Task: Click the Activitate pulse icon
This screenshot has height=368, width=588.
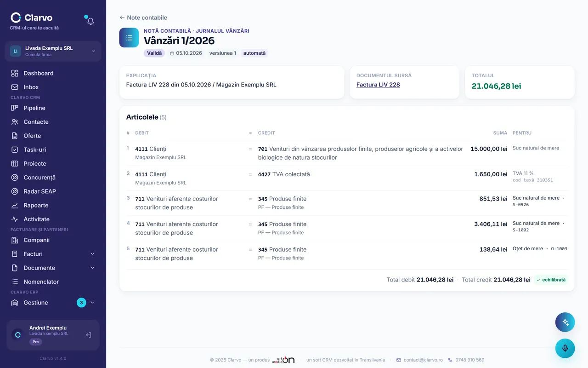Action: (15, 219)
